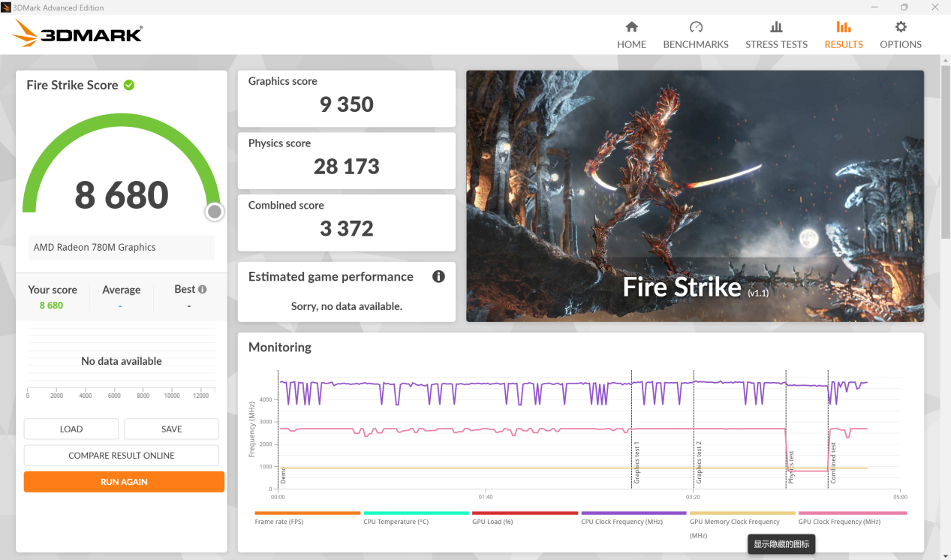951x560 pixels.
Task: Click the 3DMark logo
Action: click(x=77, y=34)
